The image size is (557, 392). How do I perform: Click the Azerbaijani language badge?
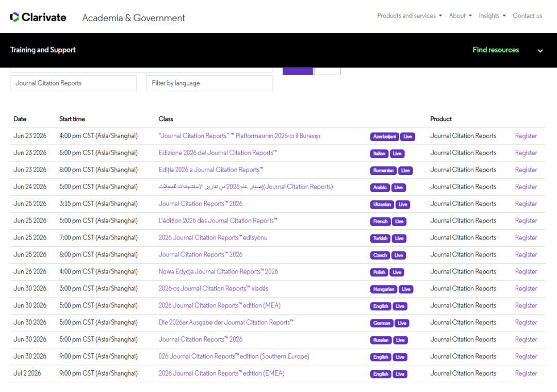384,137
